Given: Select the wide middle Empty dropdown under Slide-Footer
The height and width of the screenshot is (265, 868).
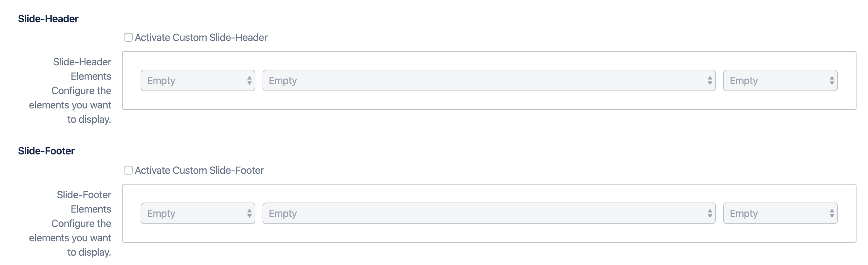Looking at the screenshot, I should click(x=488, y=213).
